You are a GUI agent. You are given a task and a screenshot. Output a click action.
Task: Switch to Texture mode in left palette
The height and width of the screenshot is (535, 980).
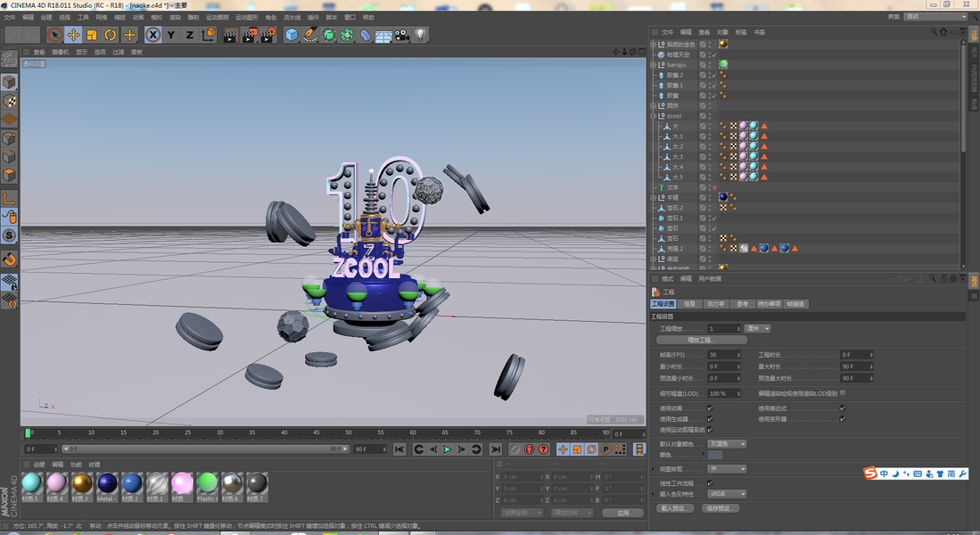10,101
